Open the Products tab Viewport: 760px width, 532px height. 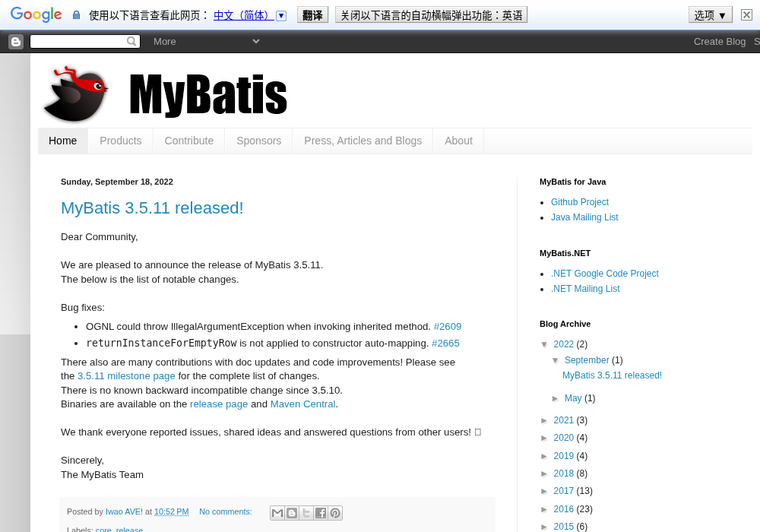[121, 141]
